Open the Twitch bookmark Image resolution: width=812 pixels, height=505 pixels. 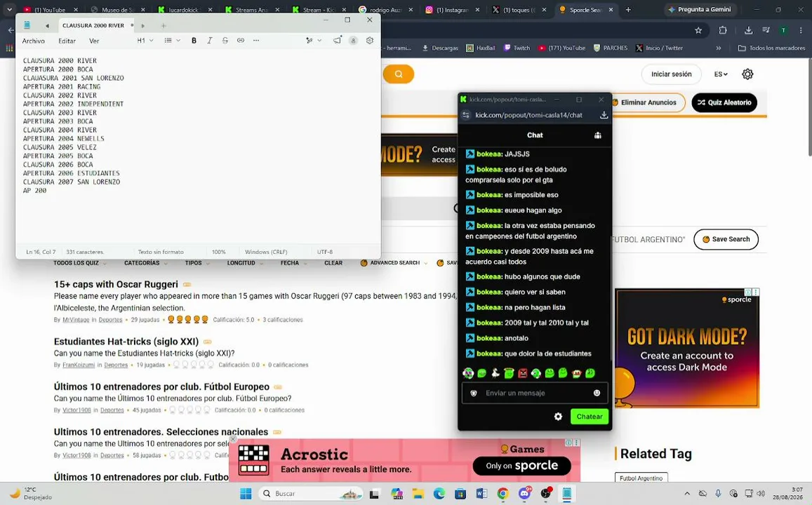[x=517, y=48]
